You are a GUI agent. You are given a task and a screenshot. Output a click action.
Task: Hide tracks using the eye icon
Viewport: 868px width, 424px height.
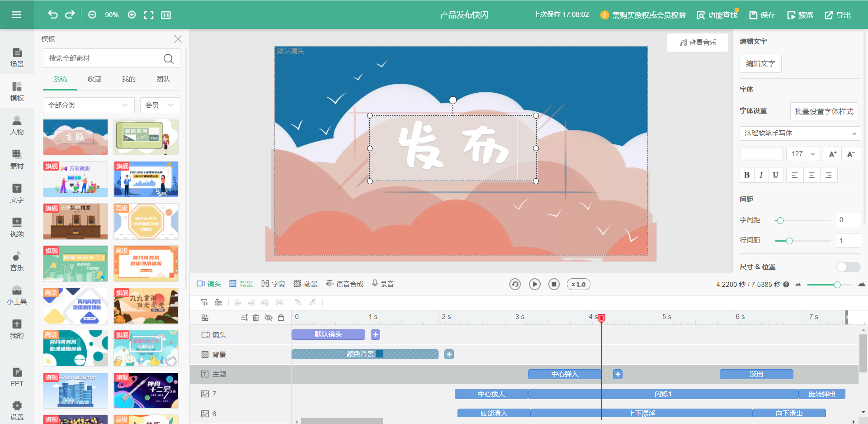coord(269,317)
